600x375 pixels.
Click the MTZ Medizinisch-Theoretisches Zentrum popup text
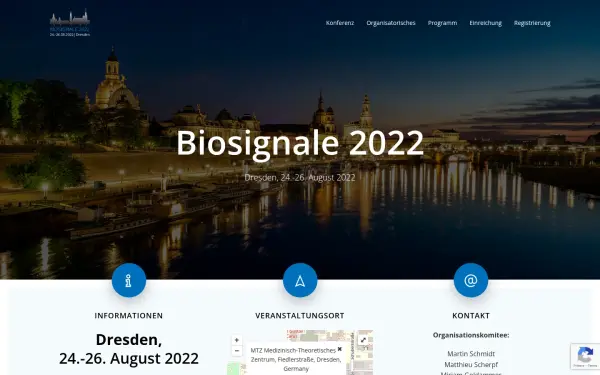tap(296, 359)
